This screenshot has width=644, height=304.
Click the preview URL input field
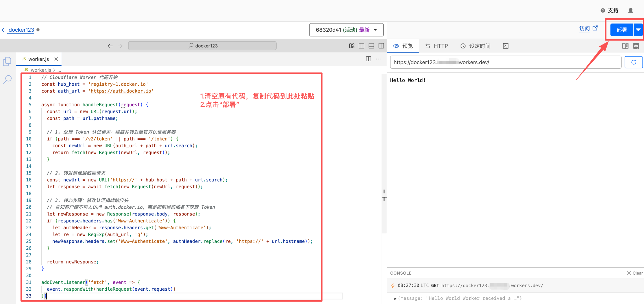click(503, 62)
